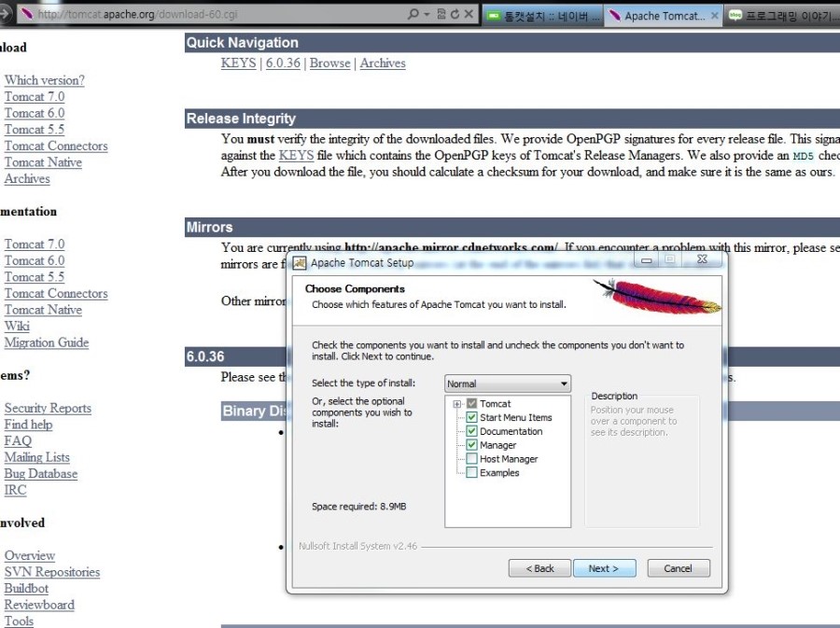Click compatibility view icon in address bar
This screenshot has height=628, width=840.
click(x=441, y=14)
